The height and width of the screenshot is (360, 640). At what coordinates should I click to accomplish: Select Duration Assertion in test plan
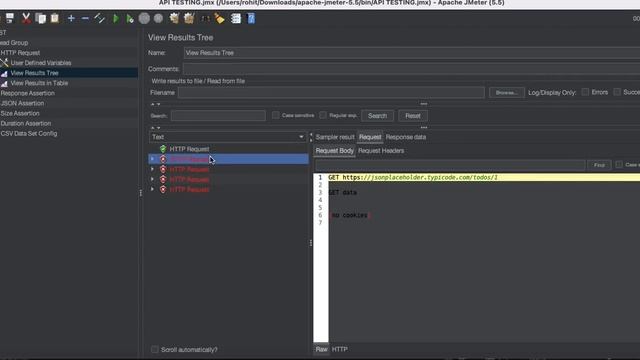tap(25, 123)
